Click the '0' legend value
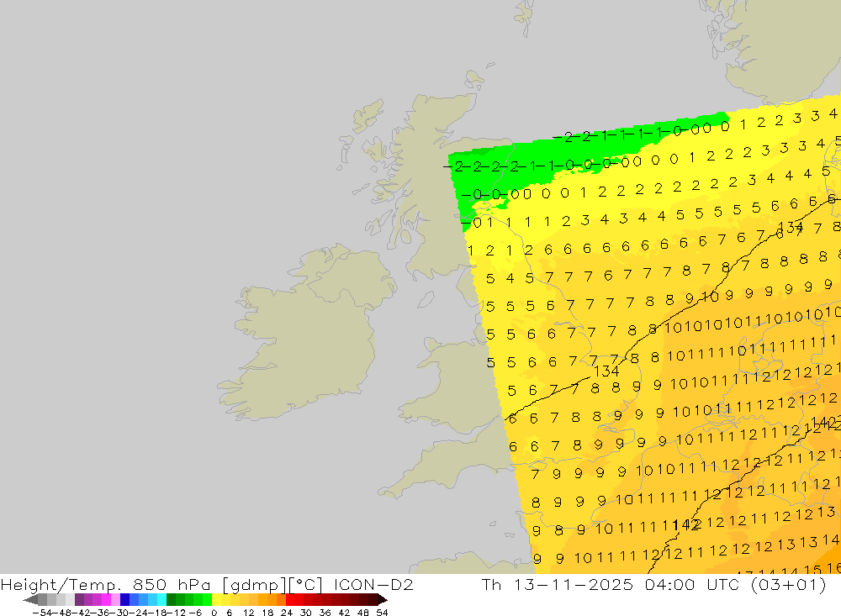 coord(214,613)
